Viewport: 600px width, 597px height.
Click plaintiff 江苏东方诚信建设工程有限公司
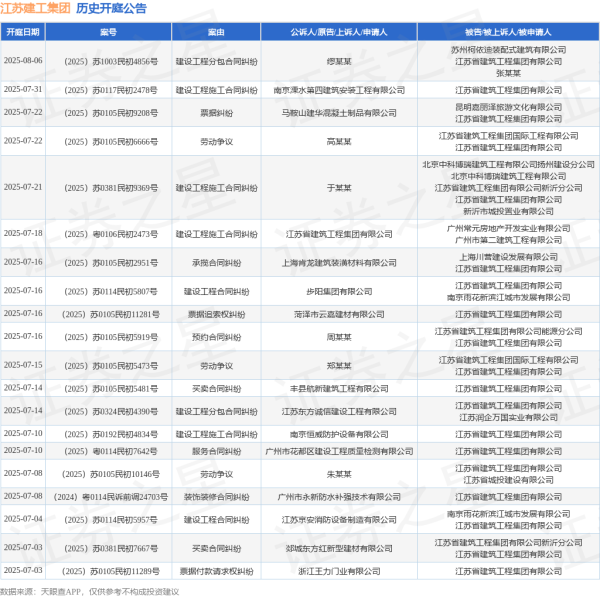point(339,412)
